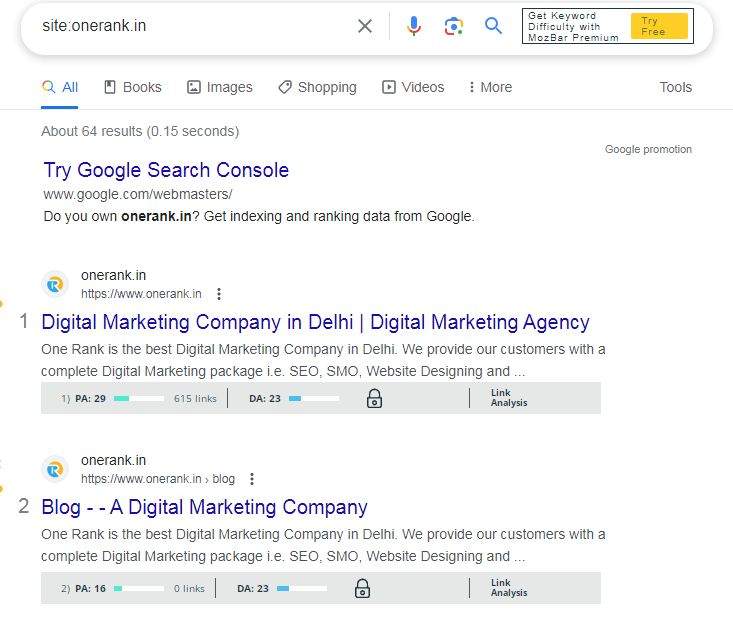733x641 pixels.
Task: Open Digital Marketing Company in Delhi result
Action: pyautogui.click(x=316, y=322)
